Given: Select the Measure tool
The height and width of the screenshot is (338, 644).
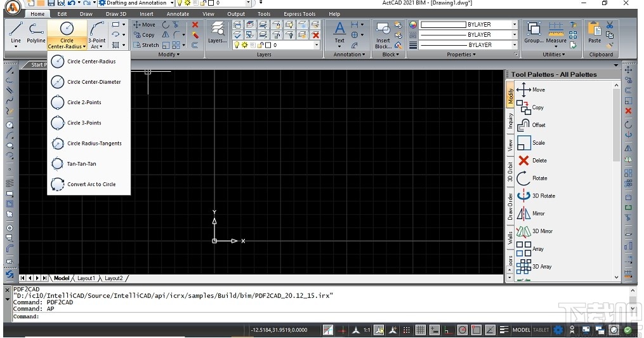Looking at the screenshot, I should pos(556,33).
